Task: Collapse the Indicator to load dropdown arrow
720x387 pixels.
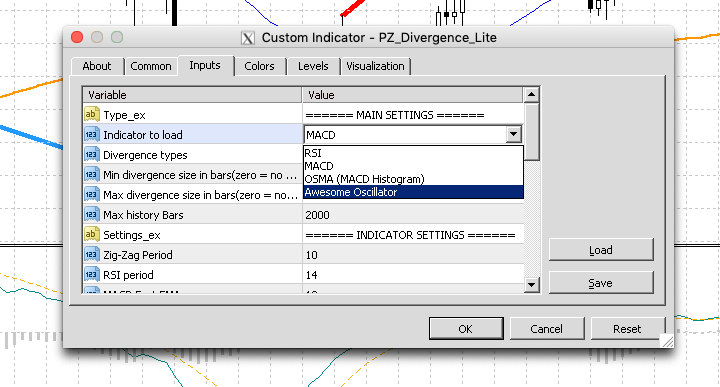Action: [x=513, y=135]
